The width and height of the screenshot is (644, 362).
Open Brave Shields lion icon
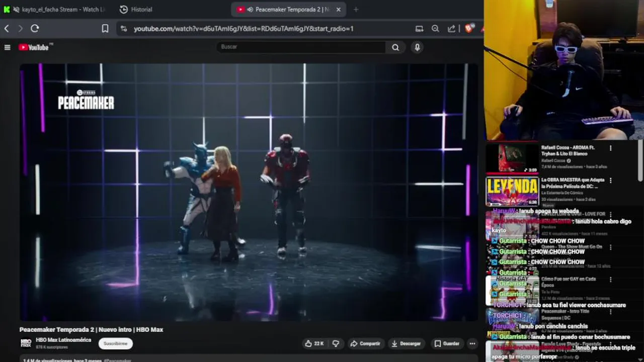tap(469, 29)
